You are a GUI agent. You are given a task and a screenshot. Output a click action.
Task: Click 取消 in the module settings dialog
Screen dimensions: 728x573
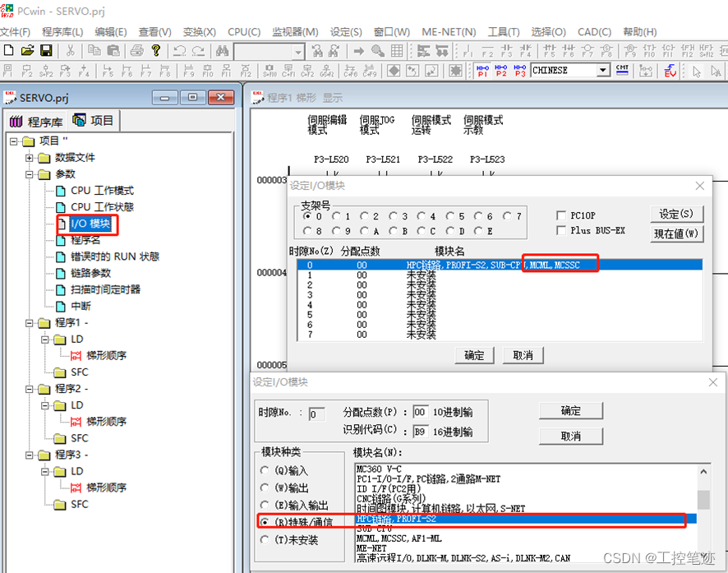(x=570, y=436)
